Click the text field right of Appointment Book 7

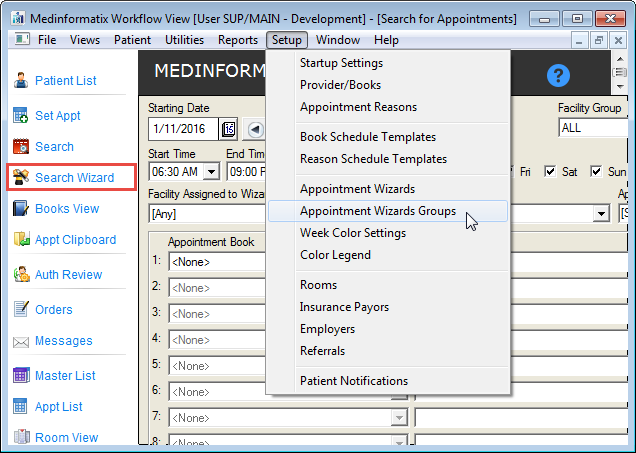tap(521, 417)
